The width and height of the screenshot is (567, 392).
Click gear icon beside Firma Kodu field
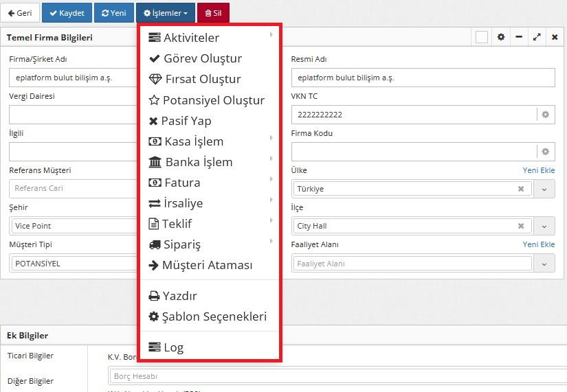(545, 152)
